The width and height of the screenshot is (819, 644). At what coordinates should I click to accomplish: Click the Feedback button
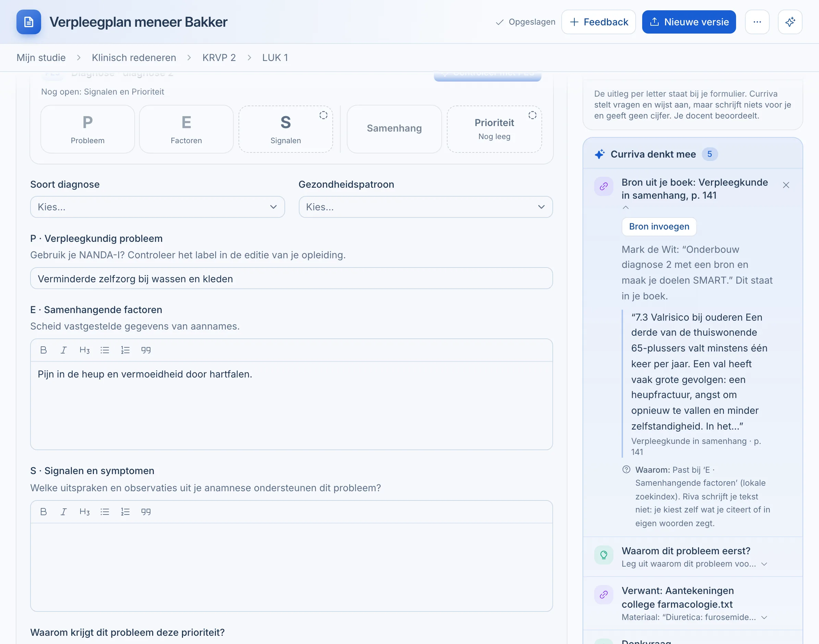pyautogui.click(x=598, y=22)
